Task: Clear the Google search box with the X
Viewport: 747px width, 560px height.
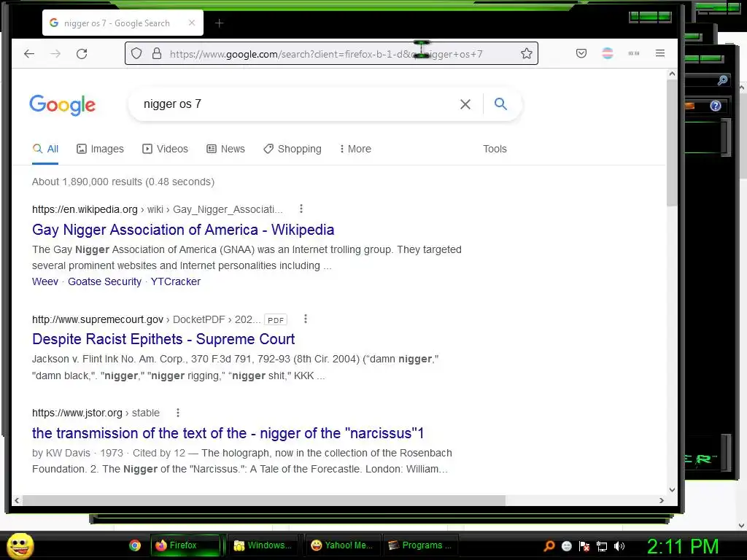Action: point(465,104)
